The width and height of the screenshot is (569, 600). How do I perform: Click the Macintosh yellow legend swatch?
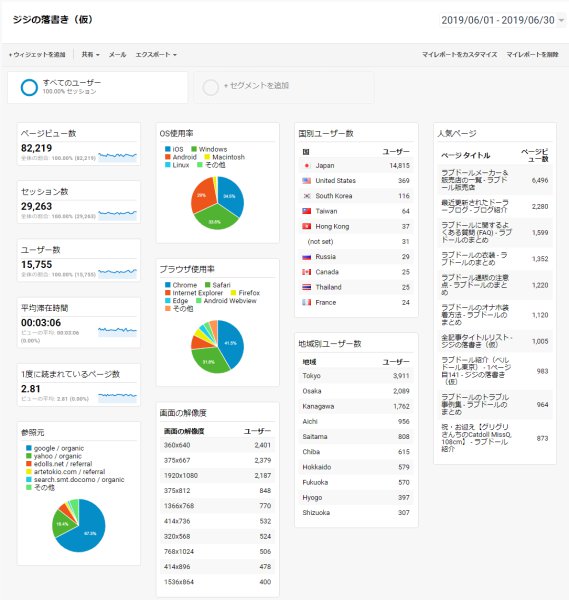tap(207, 157)
